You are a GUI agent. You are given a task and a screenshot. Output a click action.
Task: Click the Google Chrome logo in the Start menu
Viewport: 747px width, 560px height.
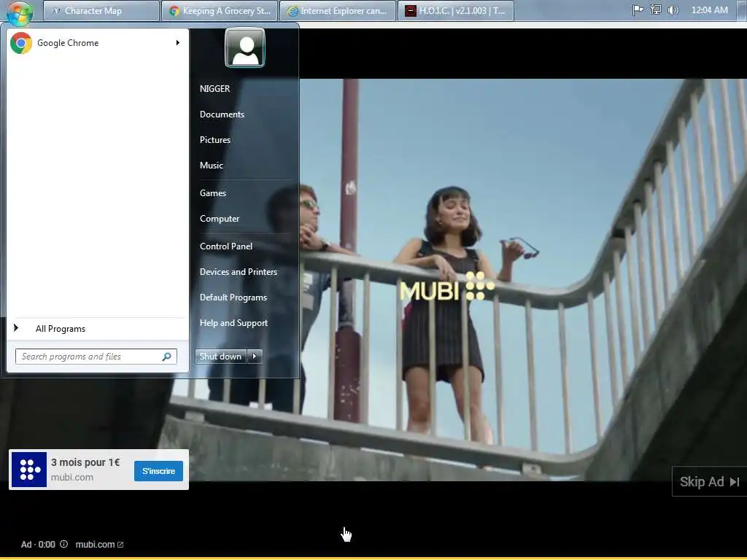[x=21, y=43]
